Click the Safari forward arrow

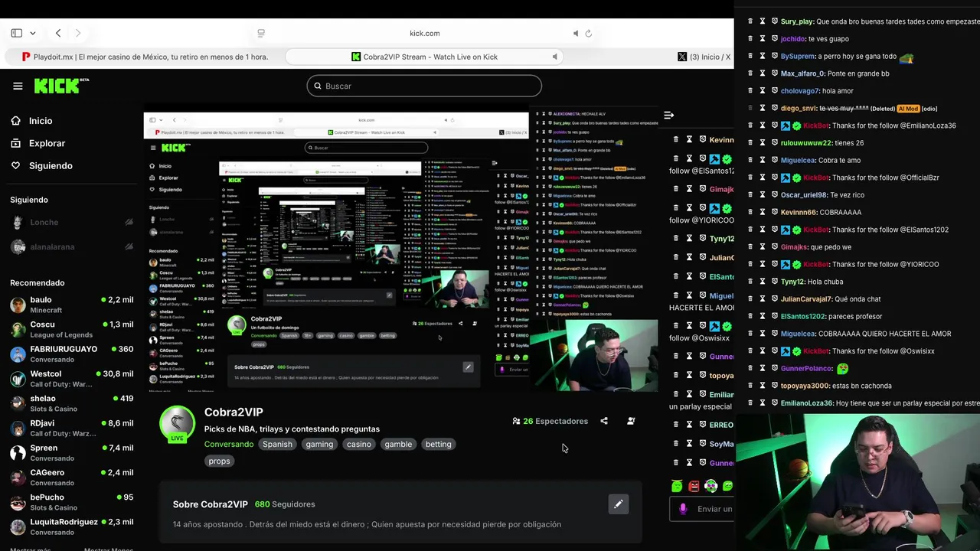click(x=78, y=33)
